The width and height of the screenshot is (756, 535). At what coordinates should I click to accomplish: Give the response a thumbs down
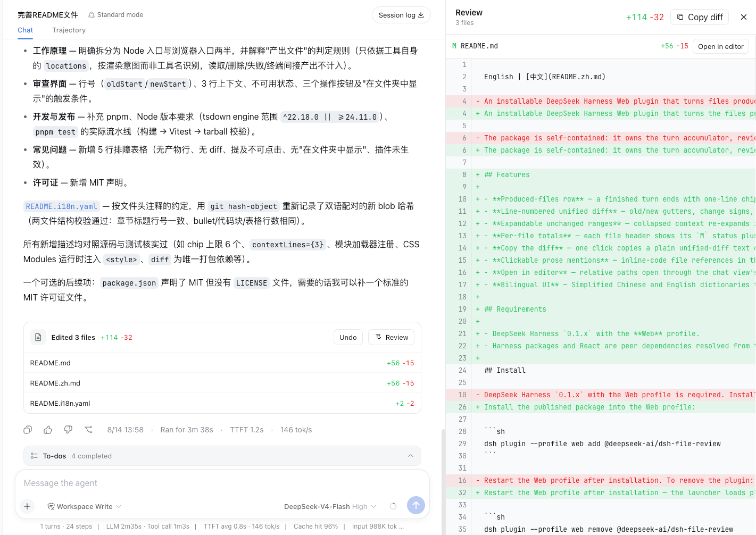click(68, 430)
